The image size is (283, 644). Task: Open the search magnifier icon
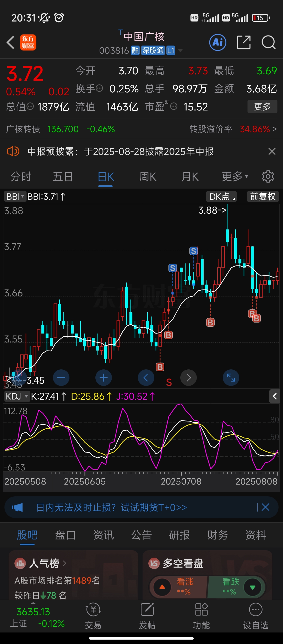(x=269, y=42)
